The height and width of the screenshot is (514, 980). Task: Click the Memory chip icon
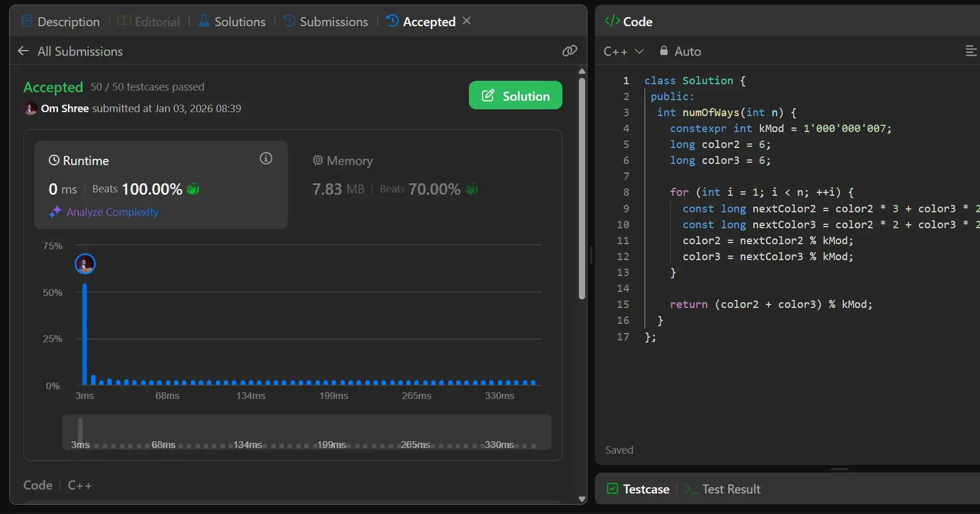click(x=318, y=160)
